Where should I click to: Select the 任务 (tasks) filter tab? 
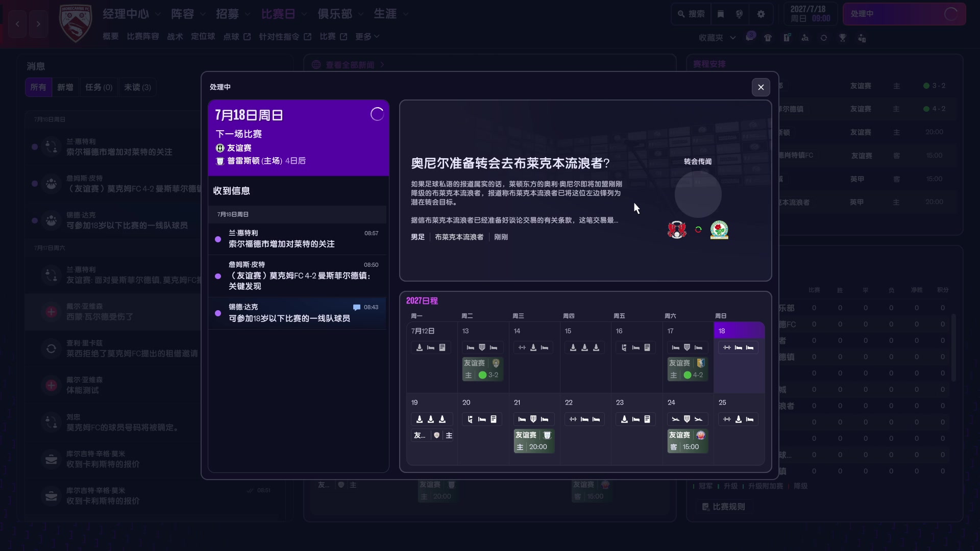[98, 87]
